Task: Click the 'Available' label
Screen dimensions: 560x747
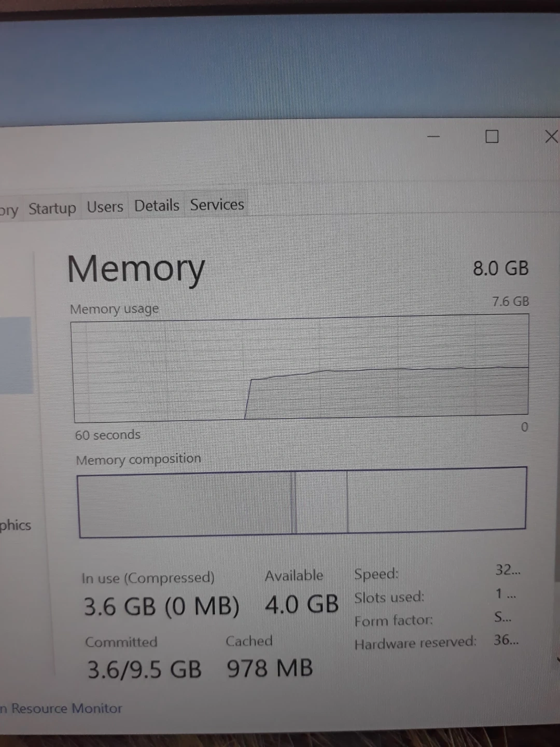Action: point(294,575)
